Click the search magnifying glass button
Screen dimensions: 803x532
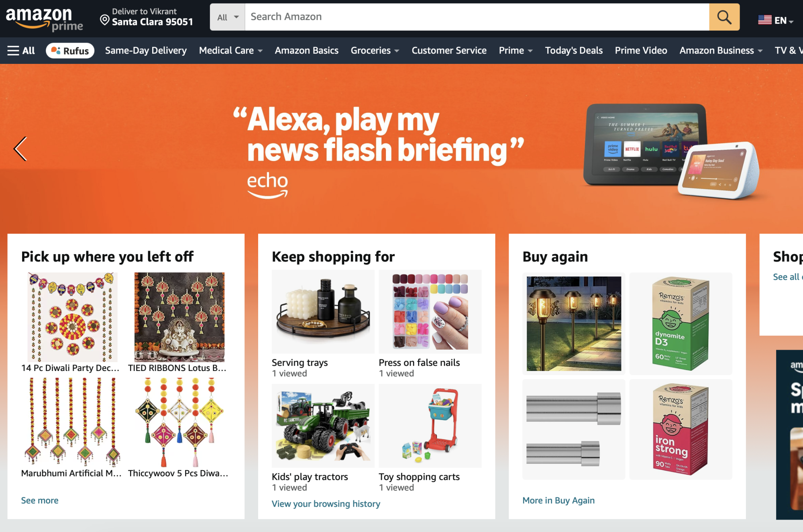(724, 17)
